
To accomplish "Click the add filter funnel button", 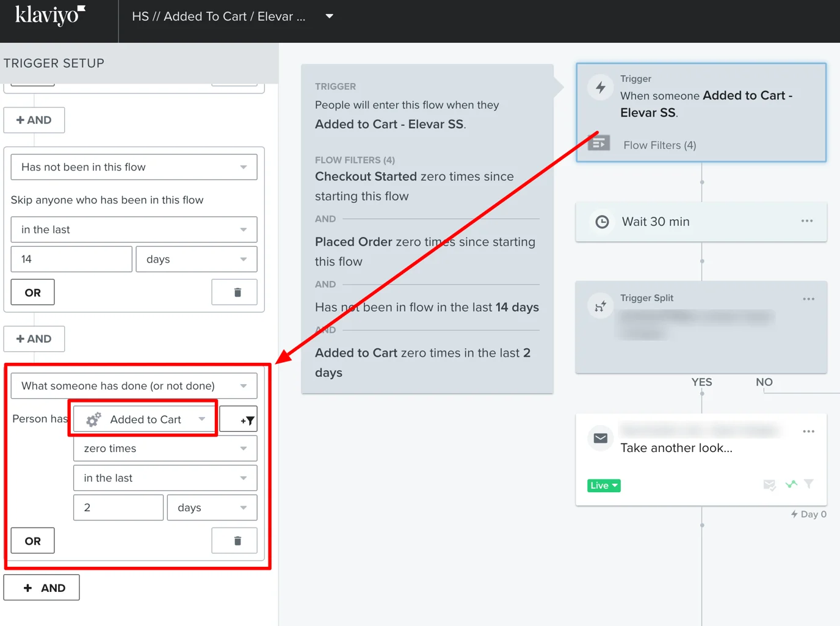I will coord(238,420).
